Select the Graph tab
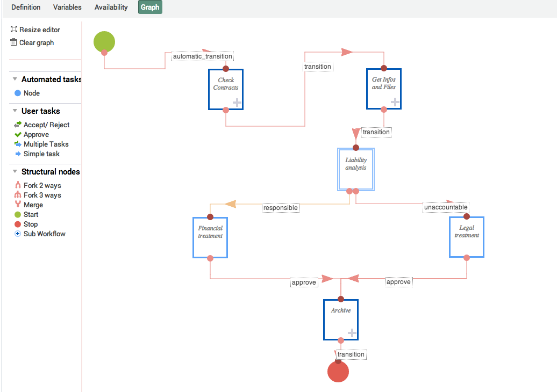557x392 pixels. 150,7
